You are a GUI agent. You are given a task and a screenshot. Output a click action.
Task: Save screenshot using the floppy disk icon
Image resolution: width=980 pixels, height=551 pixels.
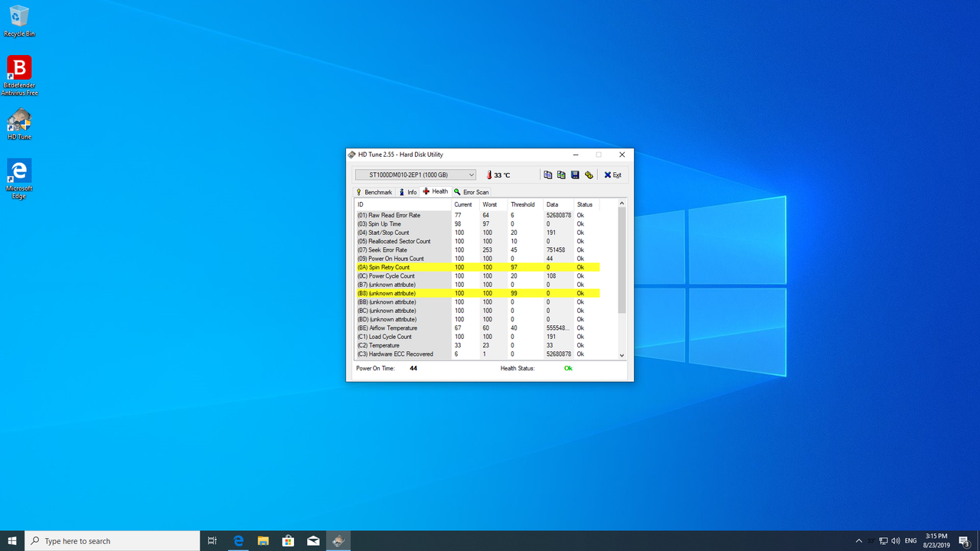(x=575, y=174)
